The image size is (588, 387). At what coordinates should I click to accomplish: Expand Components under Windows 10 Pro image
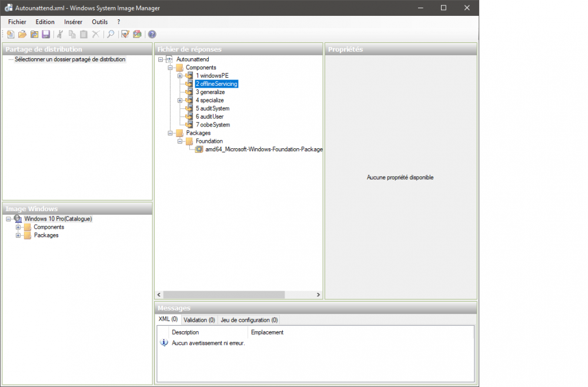pos(18,227)
